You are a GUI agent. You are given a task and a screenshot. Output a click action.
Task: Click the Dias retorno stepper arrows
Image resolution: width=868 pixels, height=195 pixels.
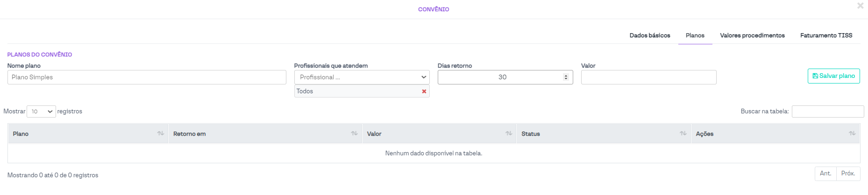pyautogui.click(x=566, y=77)
